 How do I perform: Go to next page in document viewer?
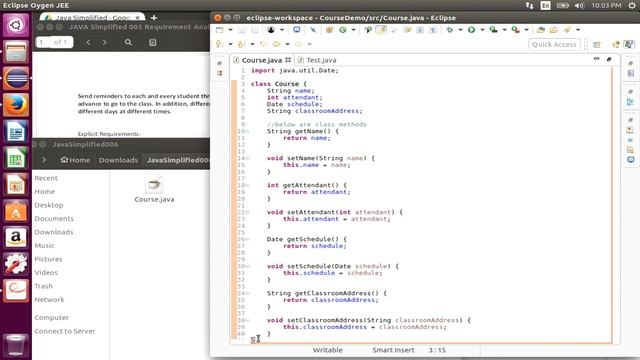[104, 42]
